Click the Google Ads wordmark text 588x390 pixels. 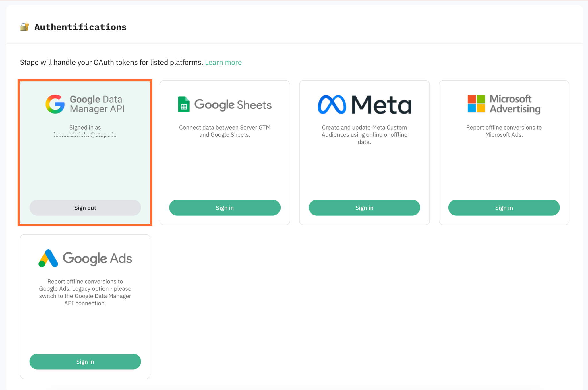pos(97,258)
